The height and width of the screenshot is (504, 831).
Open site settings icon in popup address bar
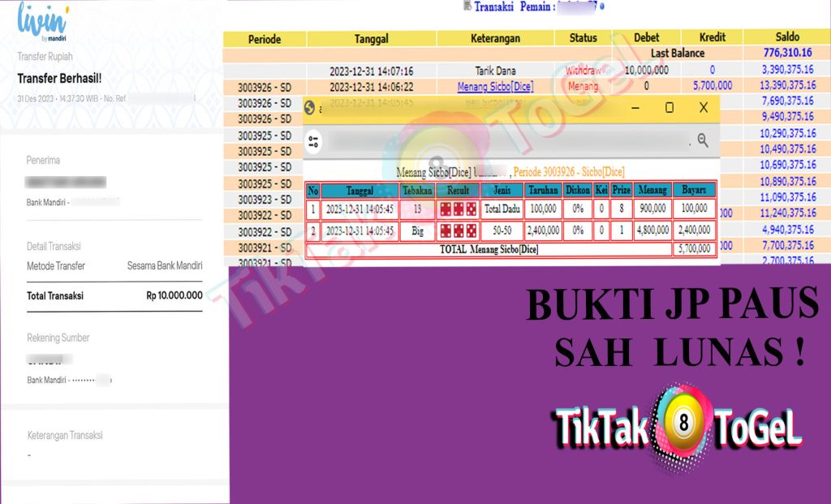[313, 141]
